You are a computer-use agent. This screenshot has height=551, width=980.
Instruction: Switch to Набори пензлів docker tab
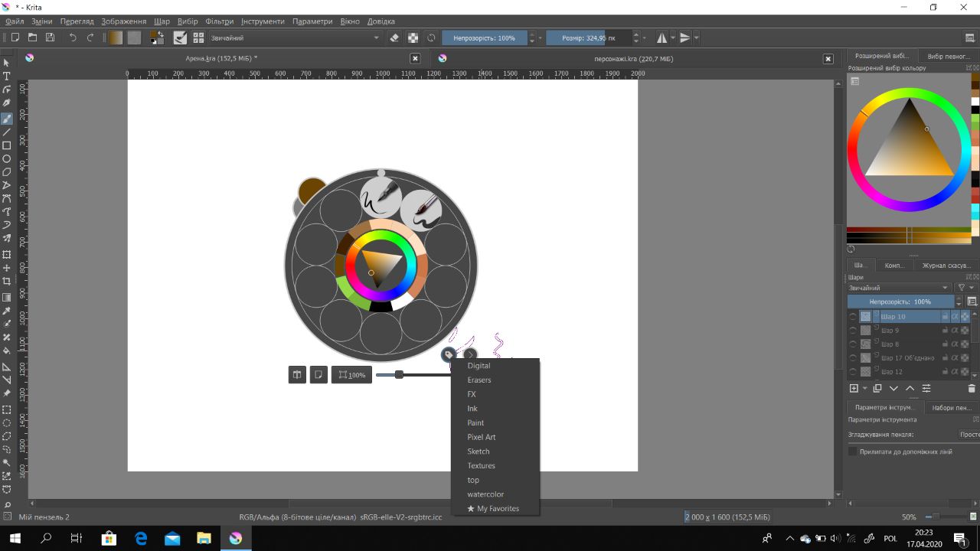pos(952,408)
